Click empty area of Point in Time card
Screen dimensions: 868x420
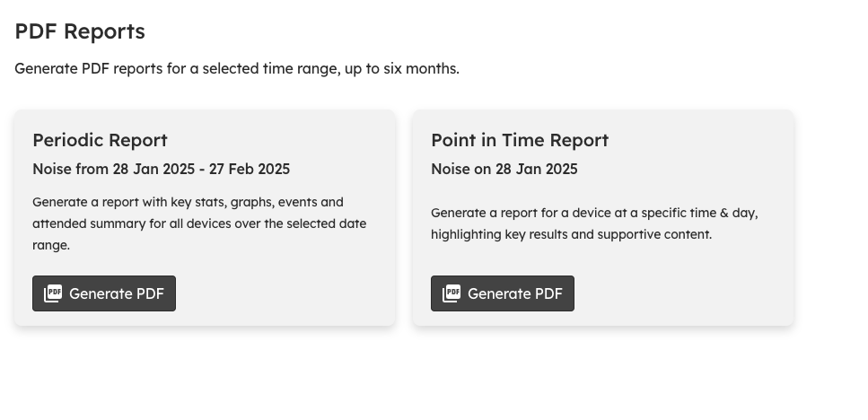[687, 293]
